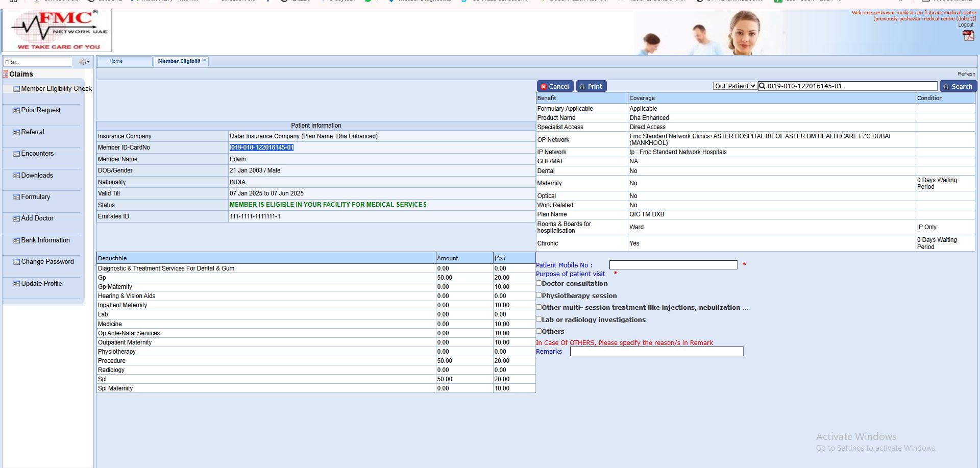Close the Member Eligibility tab using its x icon
This screenshot has width=980, height=468.
tap(205, 60)
